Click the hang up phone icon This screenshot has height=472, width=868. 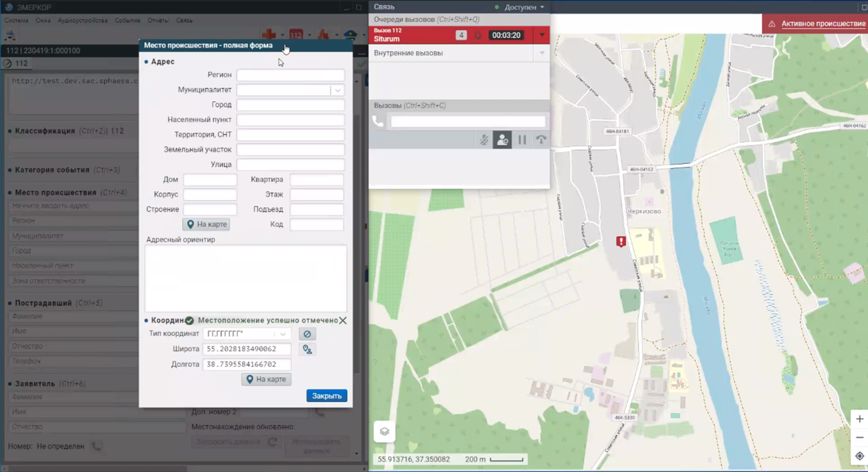pos(541,140)
